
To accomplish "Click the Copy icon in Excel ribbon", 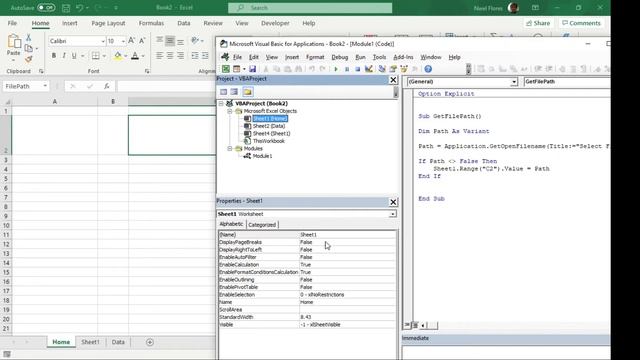I will coord(29,49).
